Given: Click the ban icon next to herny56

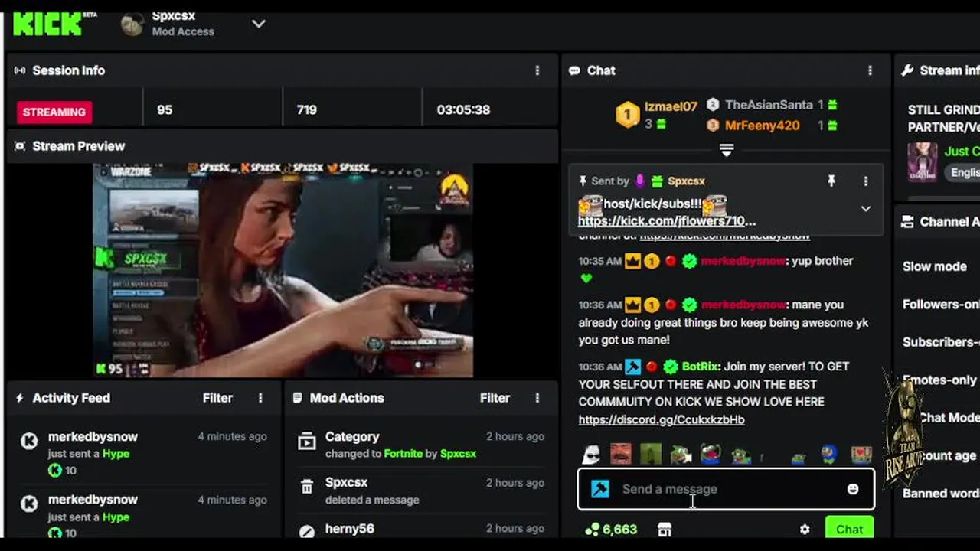Looking at the screenshot, I should (x=306, y=531).
